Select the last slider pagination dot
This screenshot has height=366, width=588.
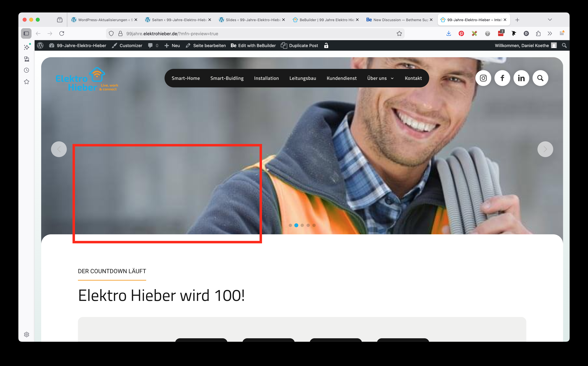point(314,225)
